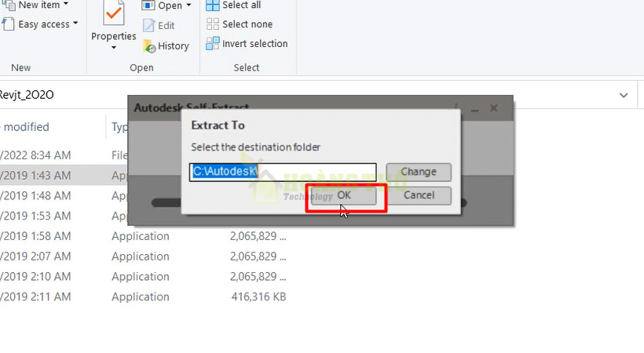Click Edit in the Open group

[x=159, y=25]
